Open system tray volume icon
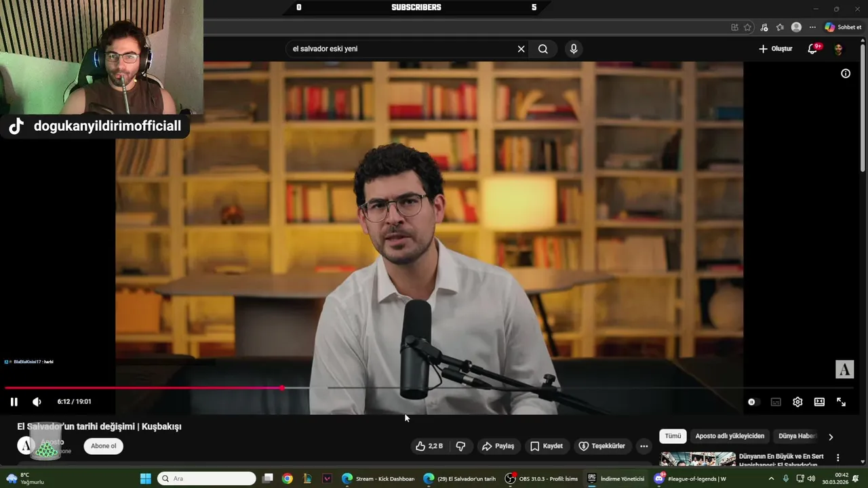Viewport: 868px width, 488px height. (812, 479)
